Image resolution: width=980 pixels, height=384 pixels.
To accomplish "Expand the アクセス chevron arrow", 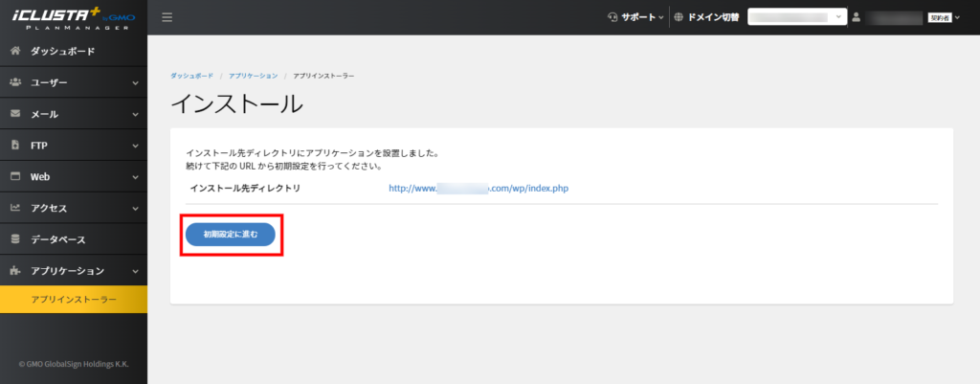I will click(136, 208).
